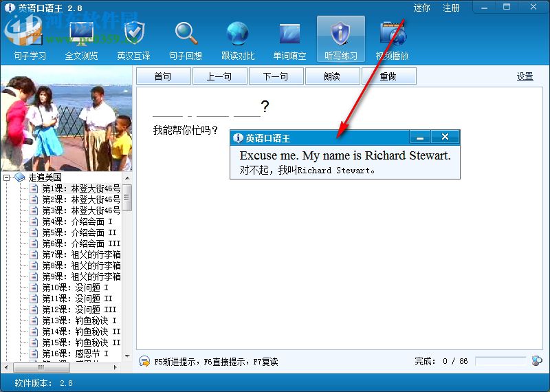Click the English sentence in the popup

(345, 155)
